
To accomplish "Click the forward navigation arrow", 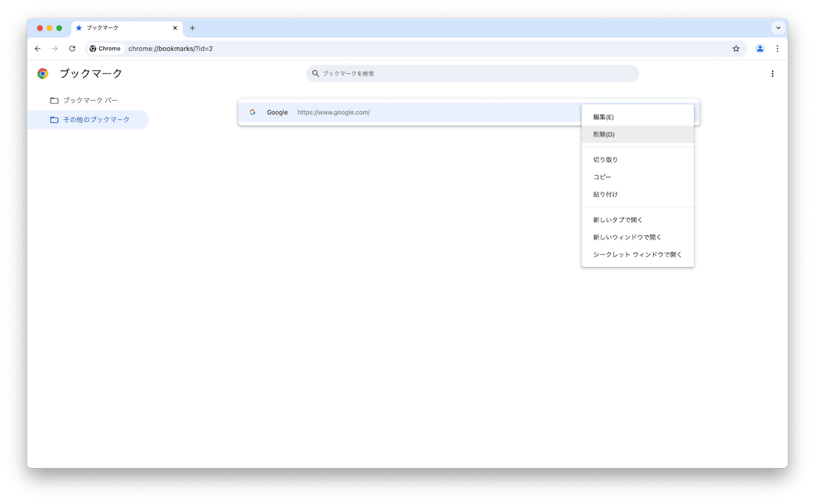I will coord(55,49).
